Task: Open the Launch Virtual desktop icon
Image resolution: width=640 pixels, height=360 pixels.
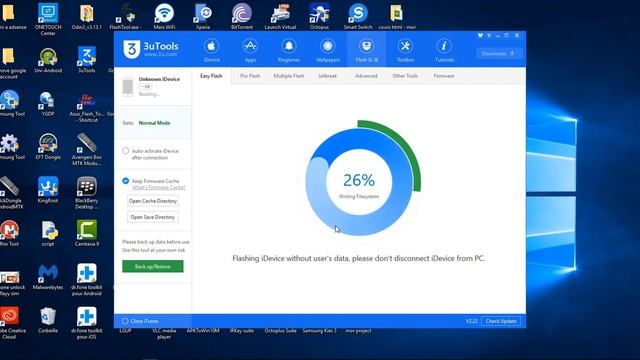Action: click(280, 17)
